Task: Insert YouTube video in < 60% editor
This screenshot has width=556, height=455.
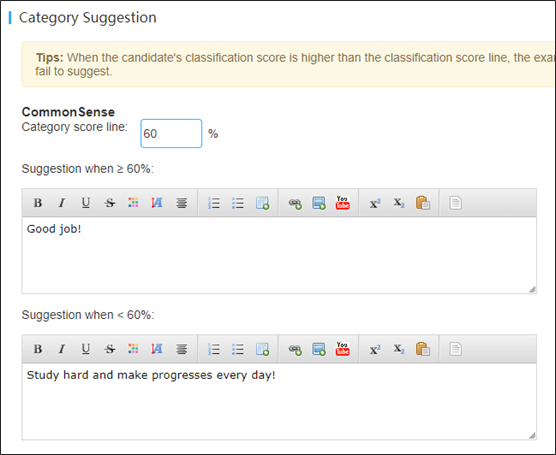Action: pyautogui.click(x=343, y=349)
